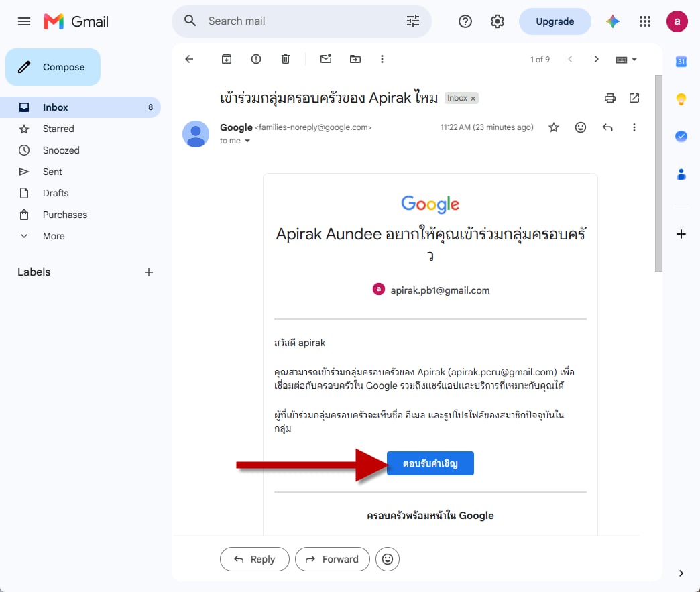Click the Compose button
This screenshot has height=592, width=700.
pyautogui.click(x=53, y=67)
